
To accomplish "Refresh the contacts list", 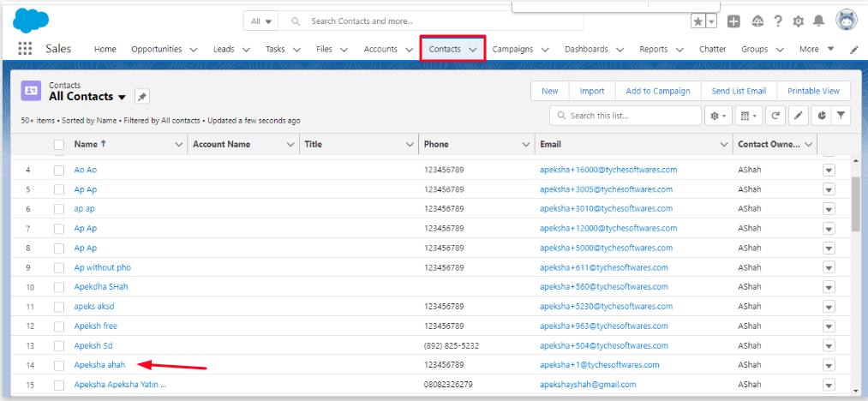I will coord(775,116).
